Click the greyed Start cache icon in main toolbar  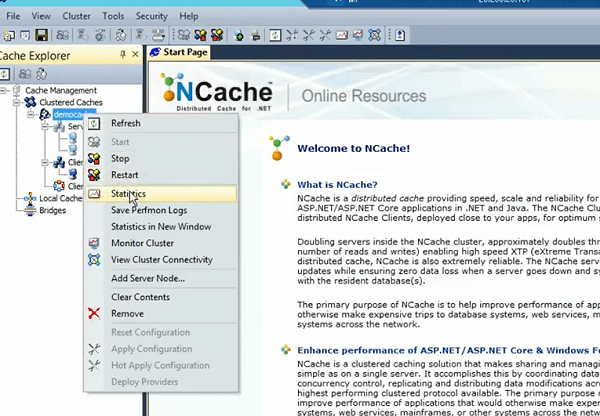[184, 35]
